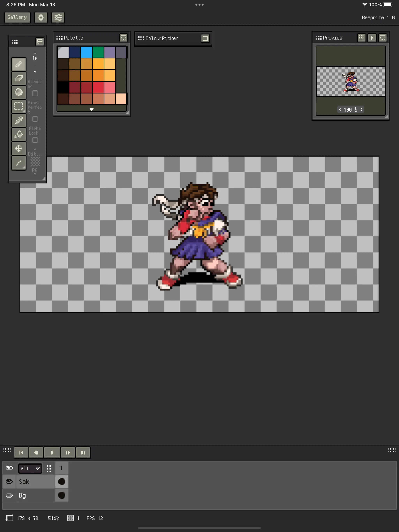Expand the palette with the down arrow
This screenshot has height=532, width=399.
point(91,109)
